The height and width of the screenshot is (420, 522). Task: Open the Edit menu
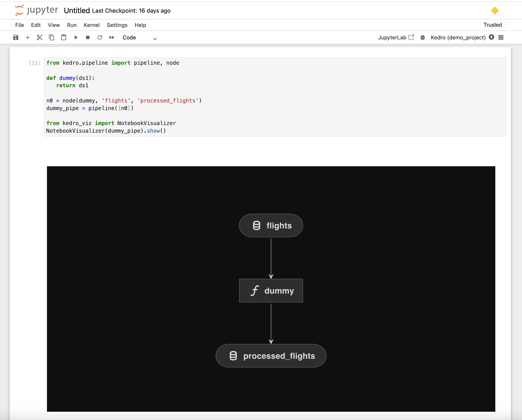click(36, 25)
